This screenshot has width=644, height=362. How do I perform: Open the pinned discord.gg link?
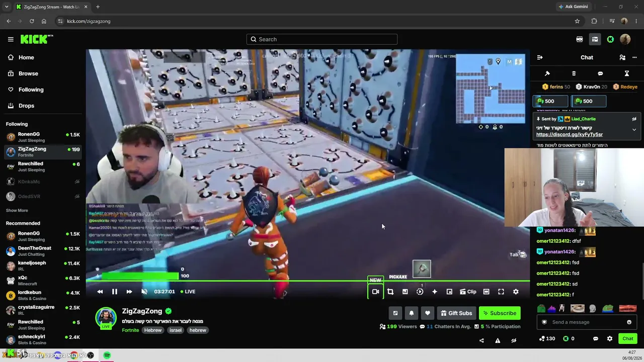pyautogui.click(x=570, y=135)
